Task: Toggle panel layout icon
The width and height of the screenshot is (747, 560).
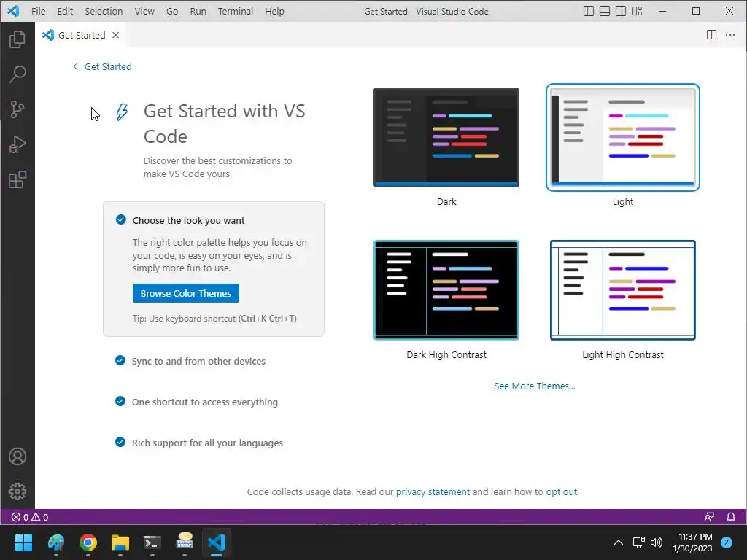Action: (x=605, y=11)
